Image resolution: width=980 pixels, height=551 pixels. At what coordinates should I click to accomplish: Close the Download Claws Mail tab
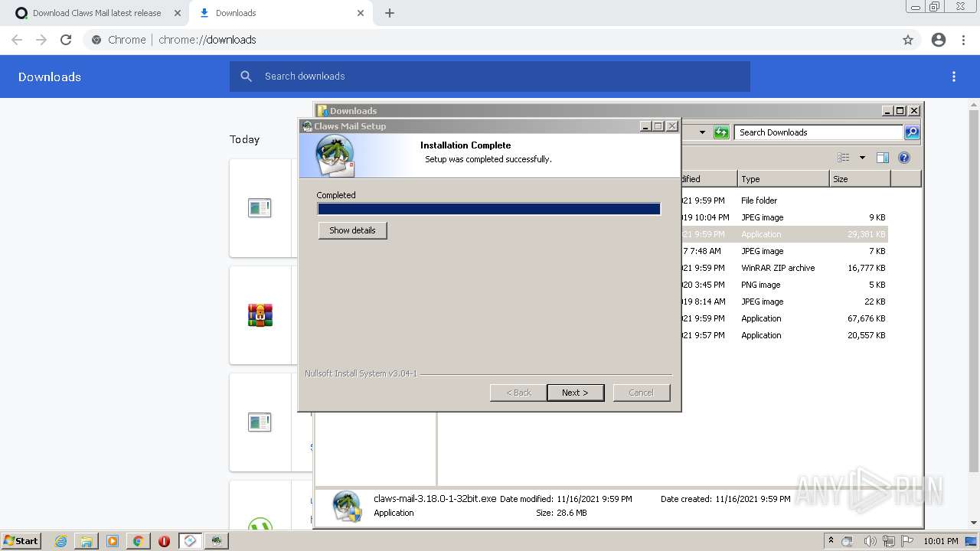(177, 13)
